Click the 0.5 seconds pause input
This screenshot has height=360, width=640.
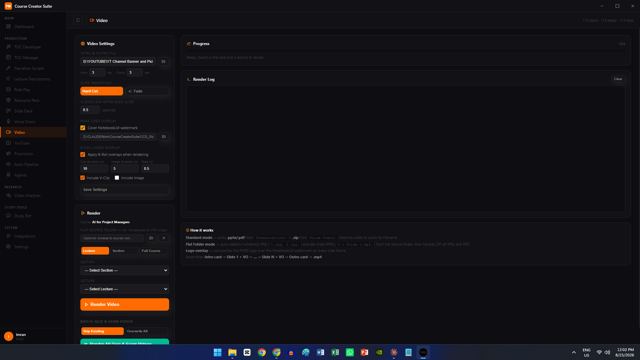[x=89, y=110]
